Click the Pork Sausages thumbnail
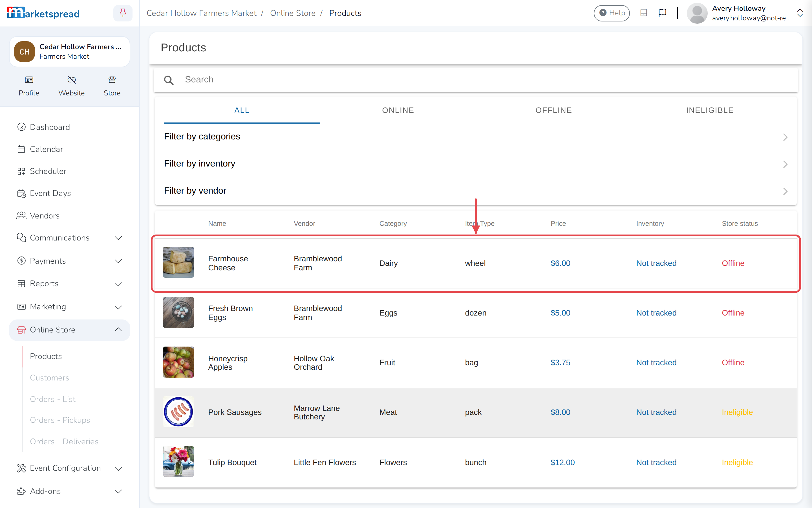812x508 pixels. (178, 412)
